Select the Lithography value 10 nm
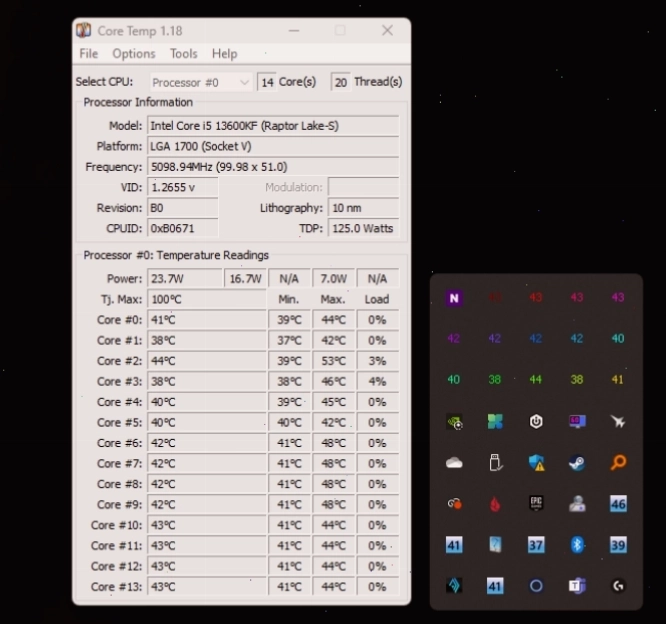This screenshot has width=666, height=625. (364, 208)
